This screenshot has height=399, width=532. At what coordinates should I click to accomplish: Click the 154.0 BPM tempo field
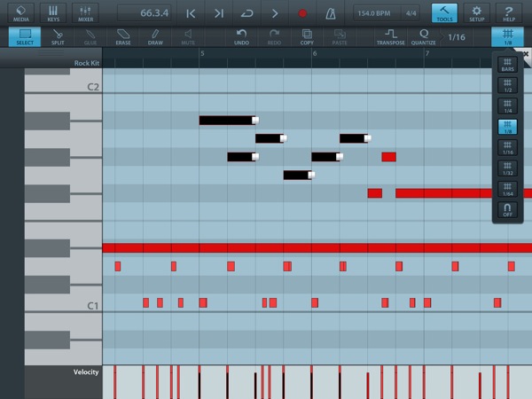pyautogui.click(x=374, y=13)
